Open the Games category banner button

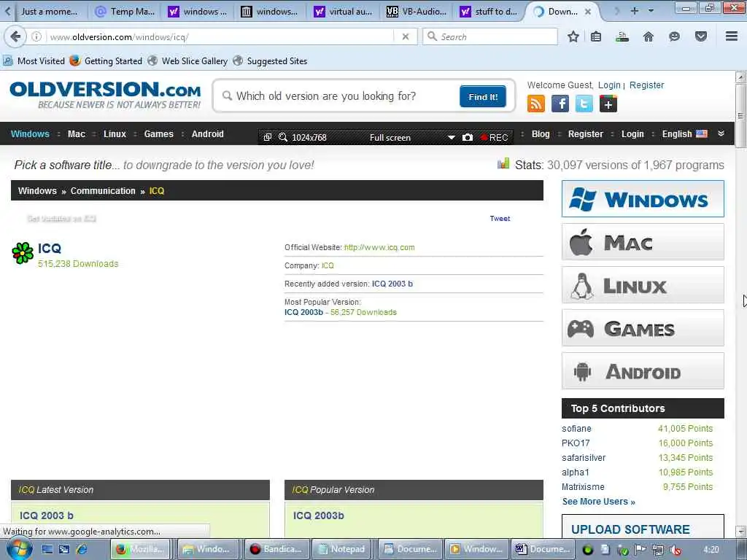pos(643,328)
